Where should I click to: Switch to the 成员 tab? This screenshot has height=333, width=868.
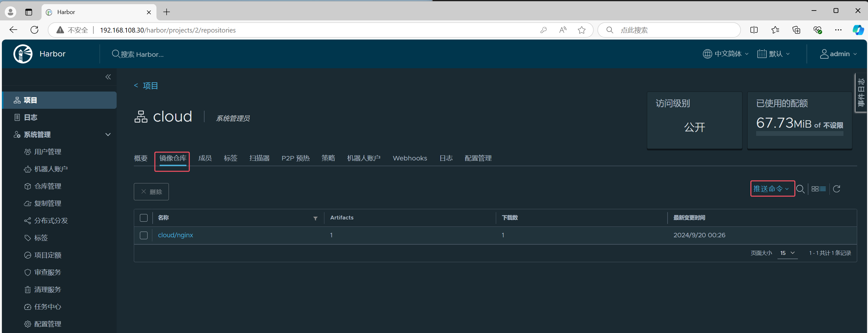click(x=205, y=158)
